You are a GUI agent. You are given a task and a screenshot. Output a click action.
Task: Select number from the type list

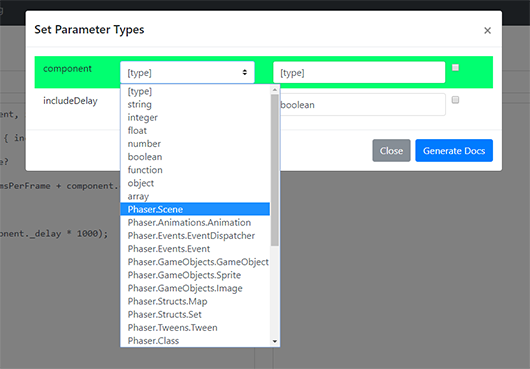(195, 144)
